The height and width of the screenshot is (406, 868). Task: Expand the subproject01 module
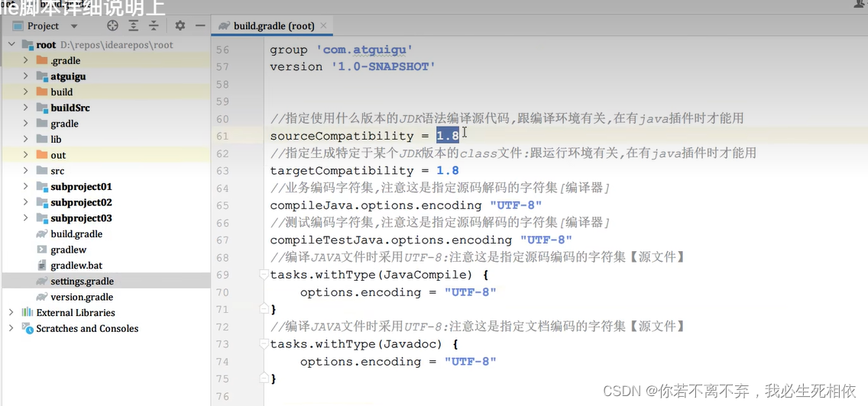(25, 186)
